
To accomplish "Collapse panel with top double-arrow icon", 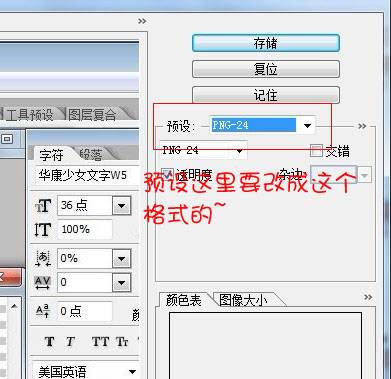I will pos(142,21).
